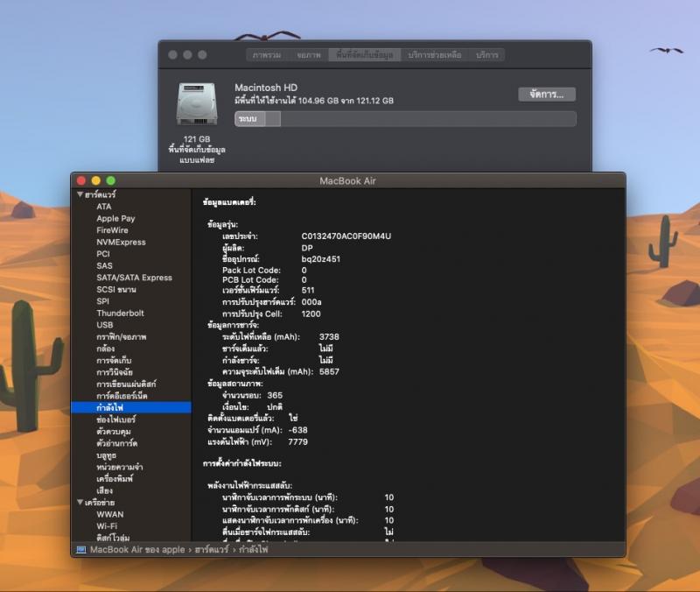Screen dimensions: 700x592
Task: Open the บริการ tab
Action: [487, 54]
